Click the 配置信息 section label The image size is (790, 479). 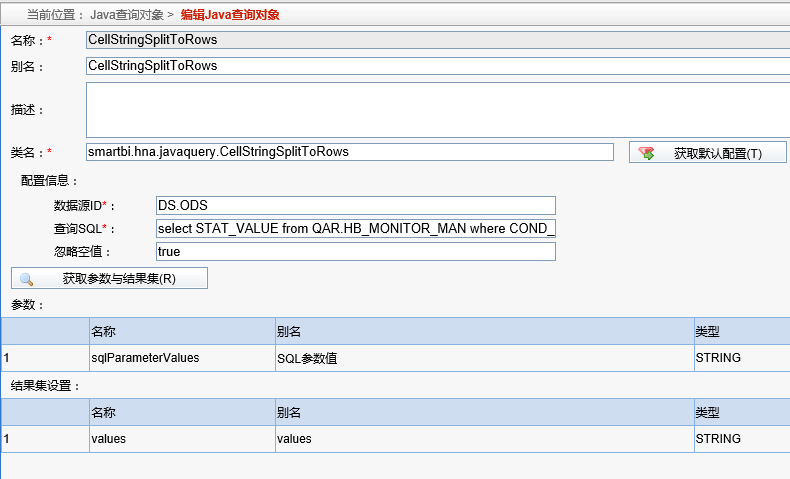click(49, 181)
